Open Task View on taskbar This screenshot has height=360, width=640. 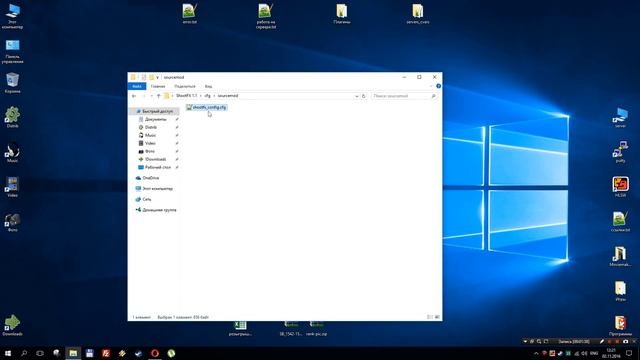point(40,353)
